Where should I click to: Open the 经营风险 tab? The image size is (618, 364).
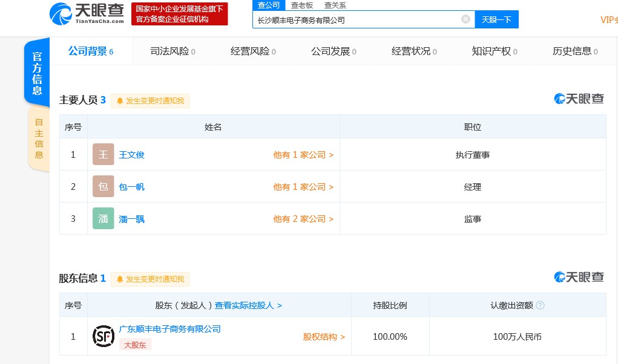point(253,51)
